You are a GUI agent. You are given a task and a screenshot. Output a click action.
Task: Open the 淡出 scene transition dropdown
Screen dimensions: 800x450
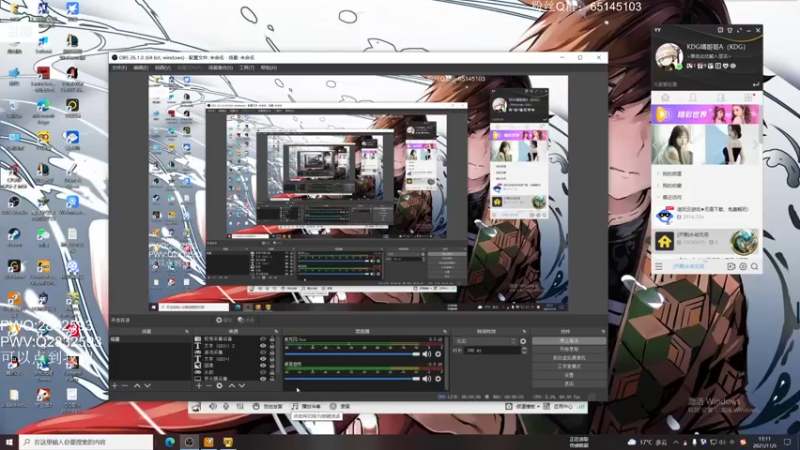point(485,341)
